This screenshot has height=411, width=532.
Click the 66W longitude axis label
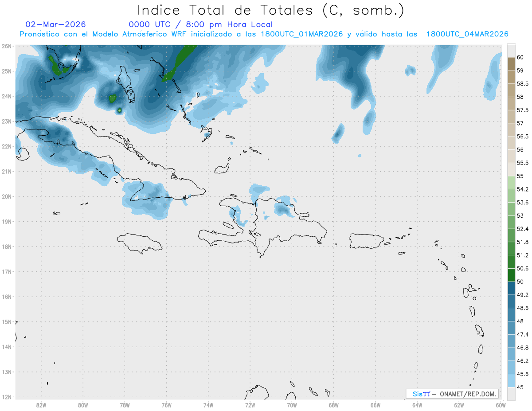pos(376,405)
